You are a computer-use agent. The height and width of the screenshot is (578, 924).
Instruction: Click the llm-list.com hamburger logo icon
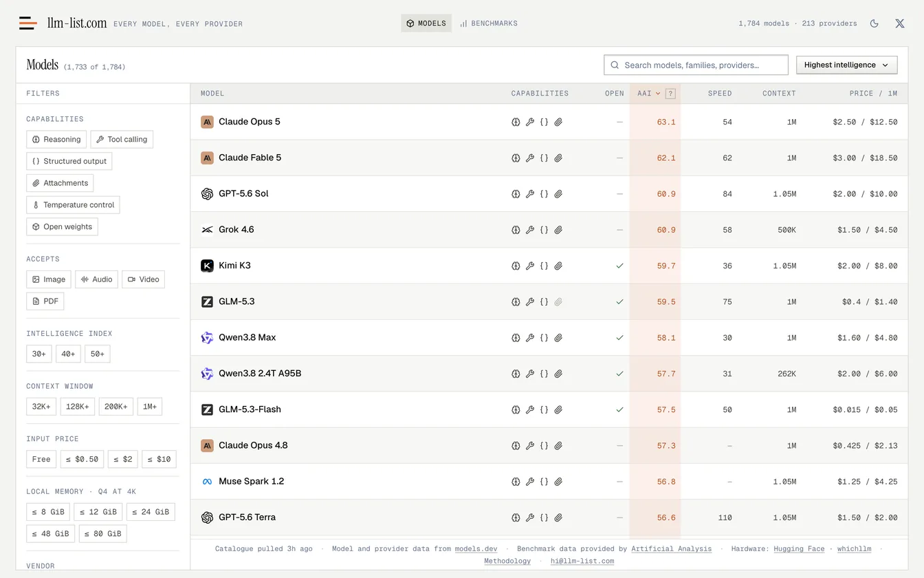[x=27, y=23]
